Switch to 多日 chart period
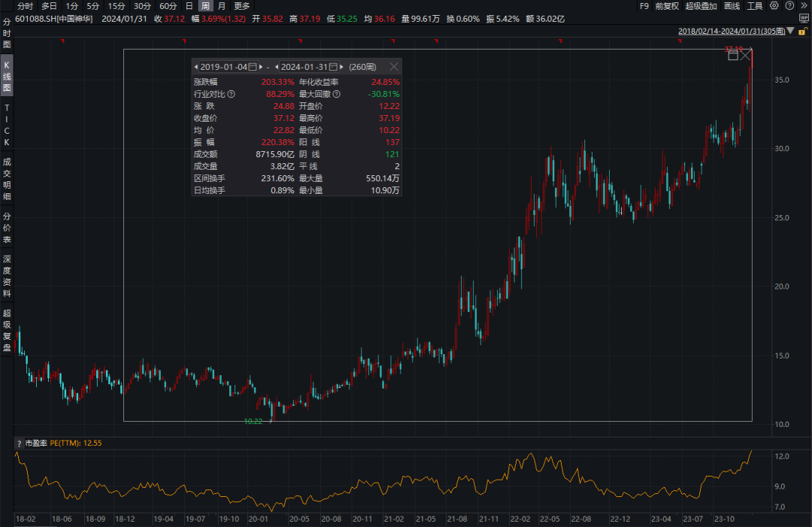The image size is (812, 527). 49,6
